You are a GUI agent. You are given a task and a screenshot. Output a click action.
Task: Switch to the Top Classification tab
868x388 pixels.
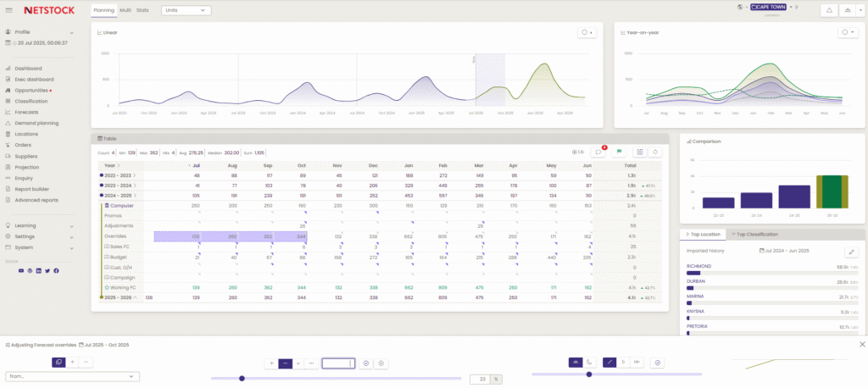click(x=756, y=233)
